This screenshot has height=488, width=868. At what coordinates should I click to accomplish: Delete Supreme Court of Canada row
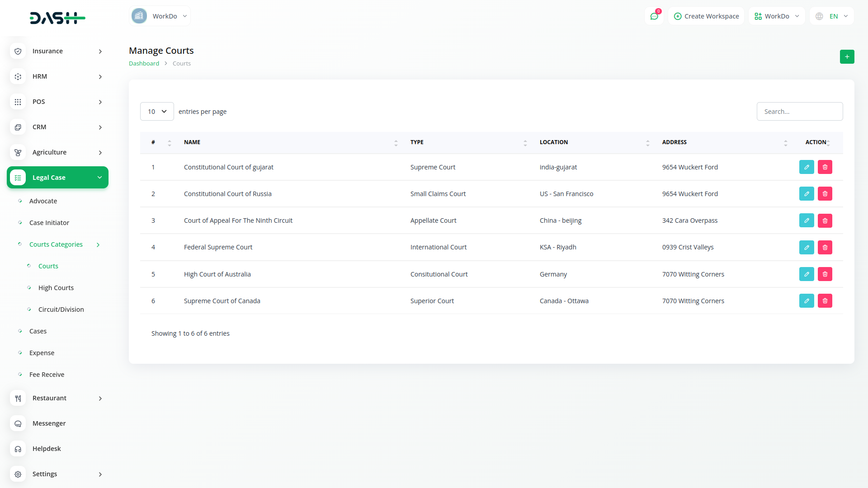tap(825, 301)
